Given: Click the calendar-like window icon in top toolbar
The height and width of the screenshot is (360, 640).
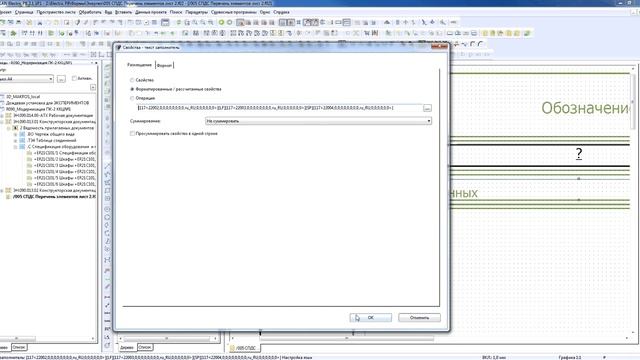Looking at the screenshot, I should tap(165, 22).
